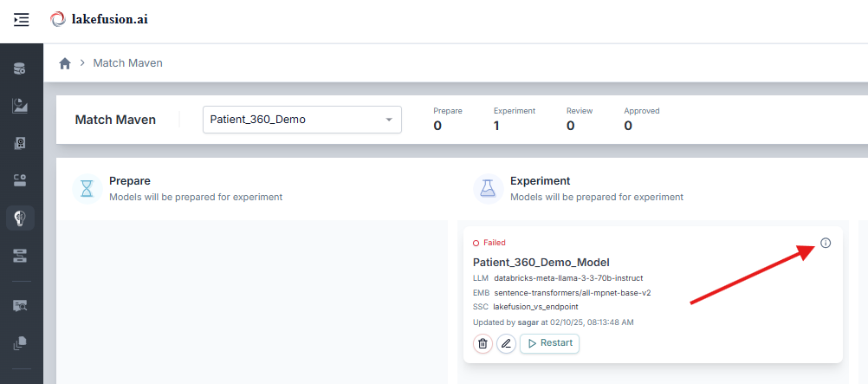This screenshot has width=868, height=384.
Task: Click the sentence-transformers/all-mpnet-base-v2 EMB value
Action: click(x=573, y=293)
